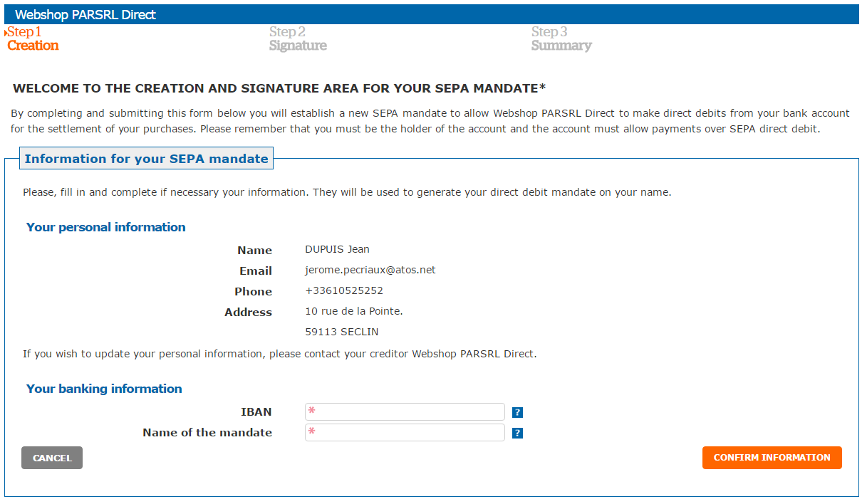Click Information for your SEPA mandate legend
The image size is (867, 504).
(147, 159)
